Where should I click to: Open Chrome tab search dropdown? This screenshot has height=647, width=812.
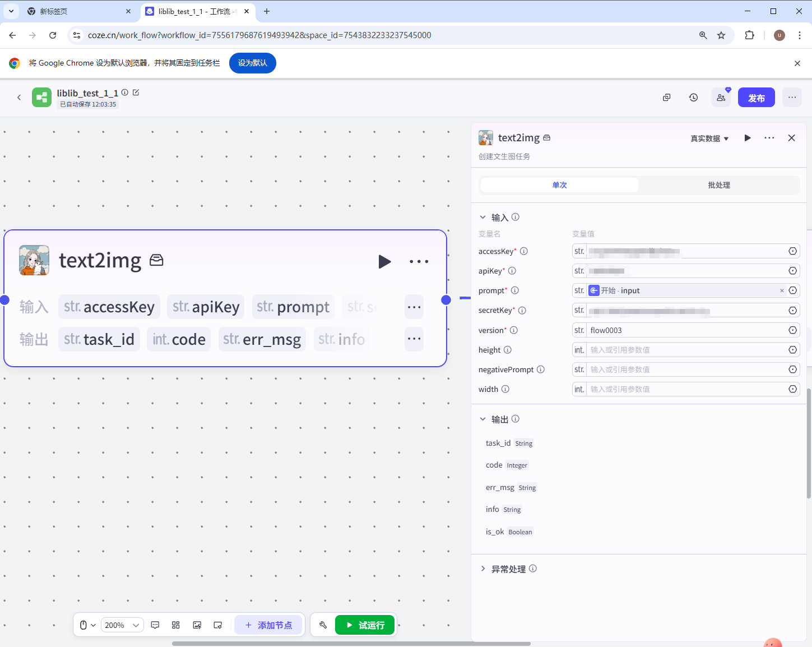(x=11, y=11)
